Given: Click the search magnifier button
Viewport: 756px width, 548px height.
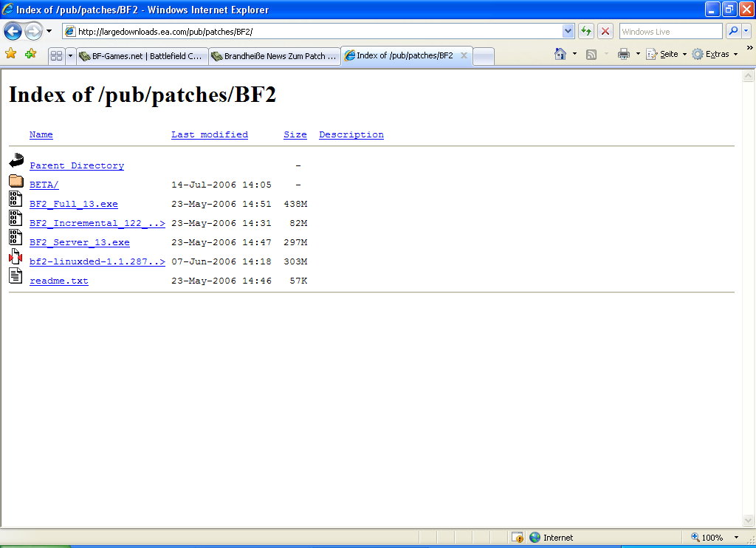Looking at the screenshot, I should point(733,31).
